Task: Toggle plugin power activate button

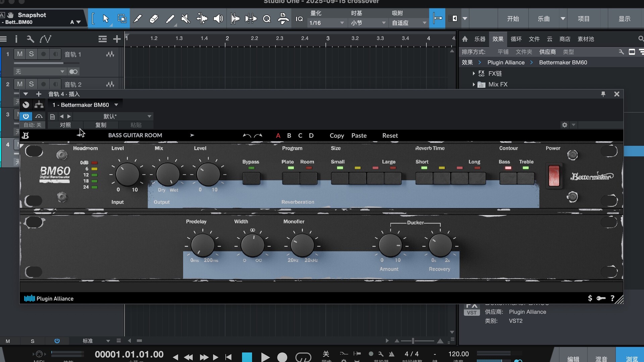Action: point(26,116)
